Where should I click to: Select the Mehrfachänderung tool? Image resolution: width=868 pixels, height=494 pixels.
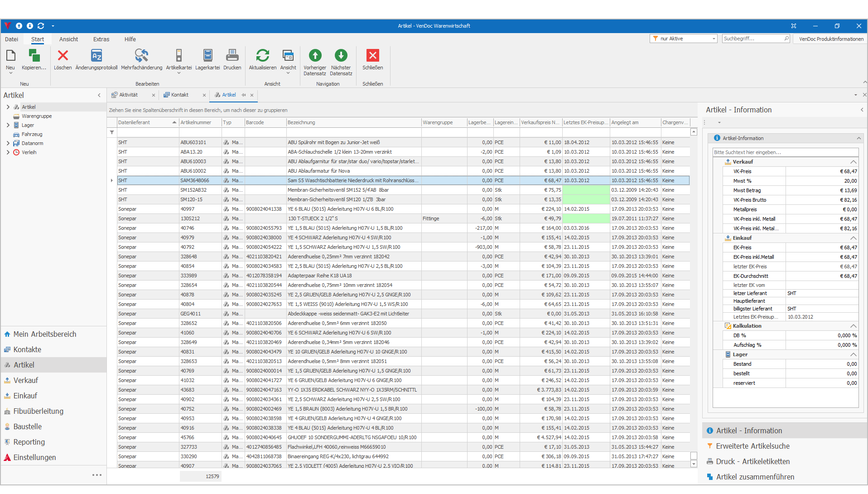[141, 59]
